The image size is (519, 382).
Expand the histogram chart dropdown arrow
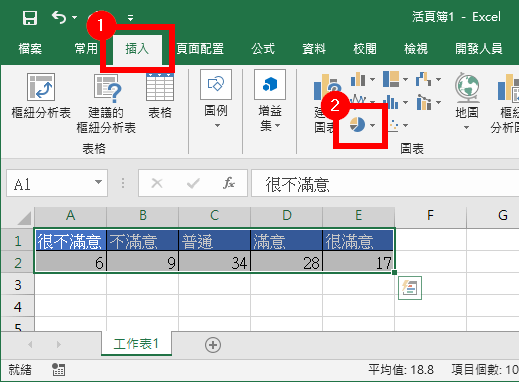click(405, 103)
